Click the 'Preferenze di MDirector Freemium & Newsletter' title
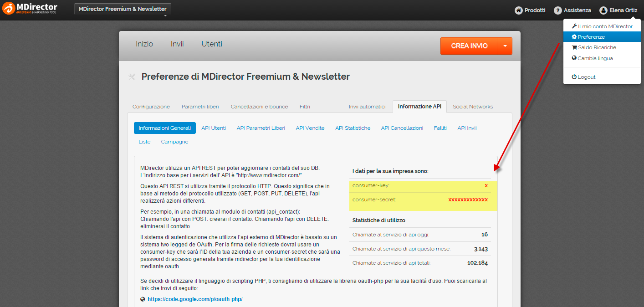The height and width of the screenshot is (307, 644). [x=245, y=77]
